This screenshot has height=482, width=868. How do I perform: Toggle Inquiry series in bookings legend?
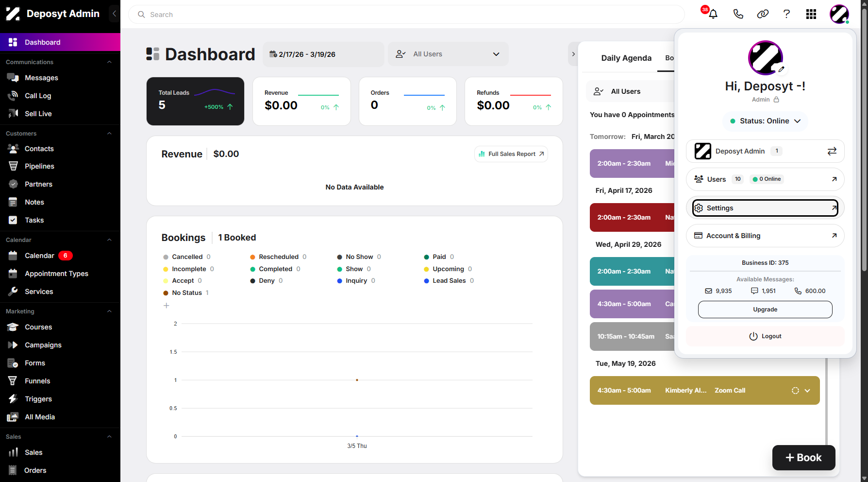[x=356, y=280]
